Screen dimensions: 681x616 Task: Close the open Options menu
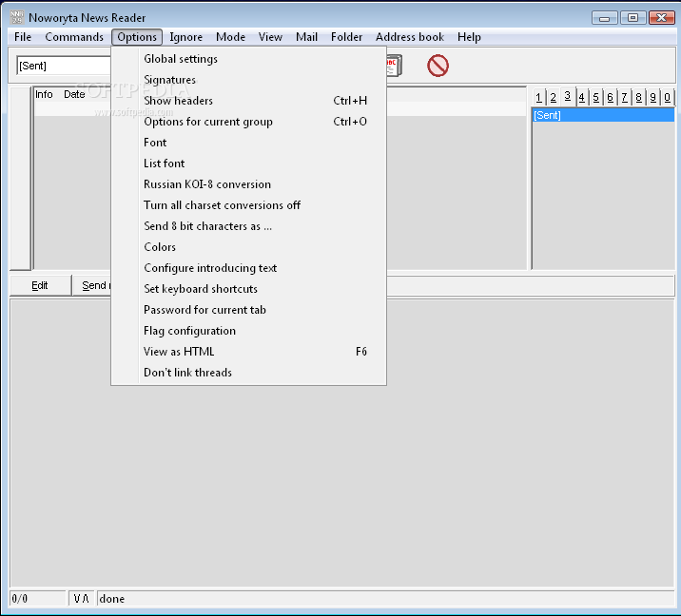[x=137, y=37]
